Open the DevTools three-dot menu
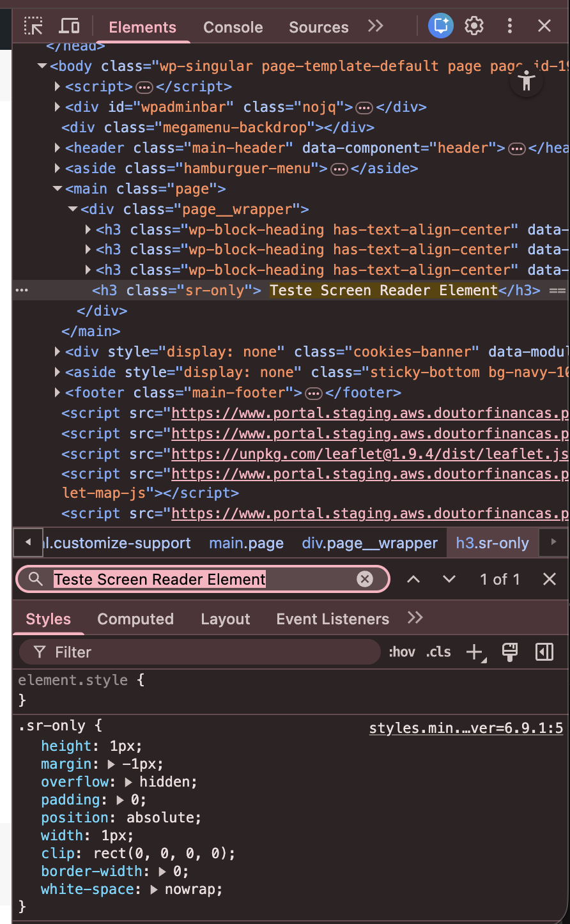The width and height of the screenshot is (570, 924). tap(509, 26)
